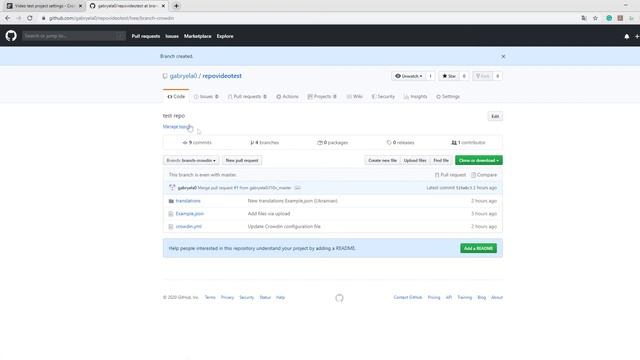This screenshot has height=360, width=640.
Task: View 0 releases
Action: pyautogui.click(x=400, y=142)
